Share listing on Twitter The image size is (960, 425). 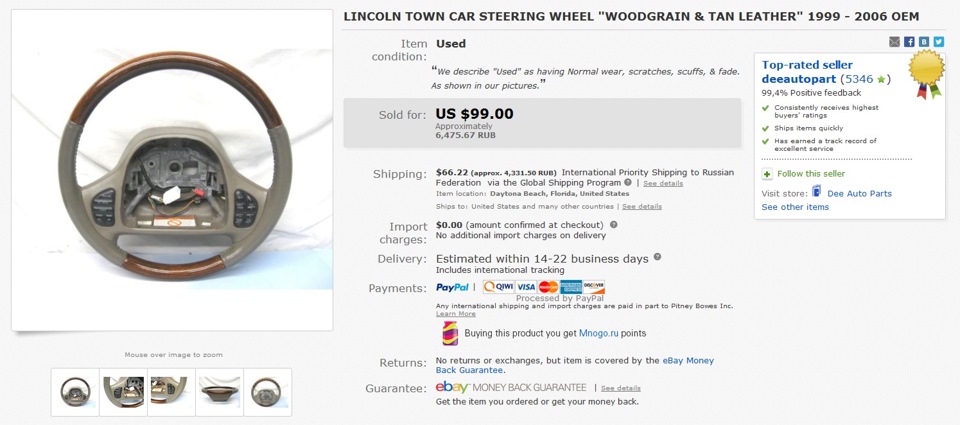coord(939,41)
